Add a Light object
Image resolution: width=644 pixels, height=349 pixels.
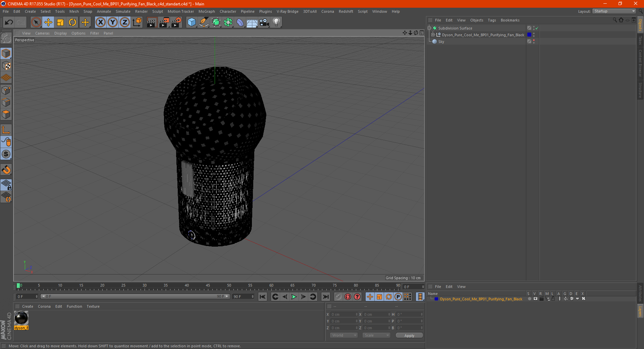(x=276, y=22)
